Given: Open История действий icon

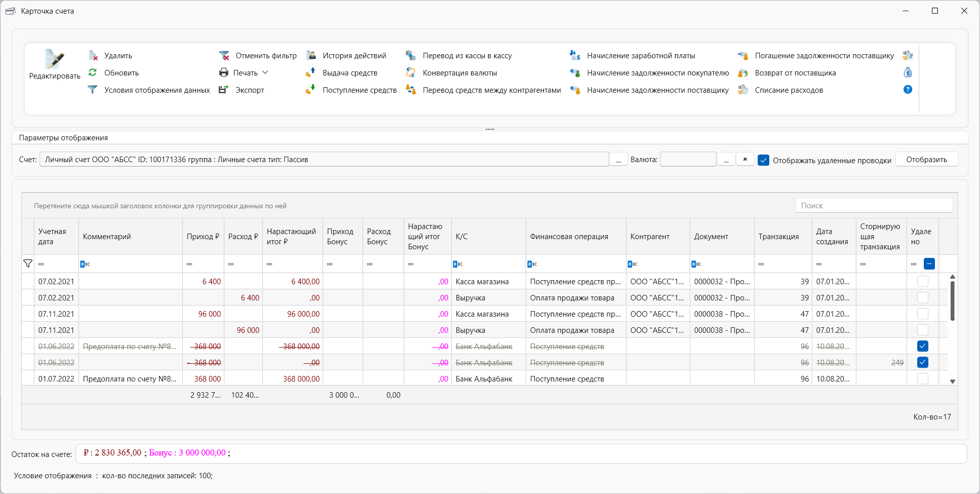Looking at the screenshot, I should click(x=311, y=55).
